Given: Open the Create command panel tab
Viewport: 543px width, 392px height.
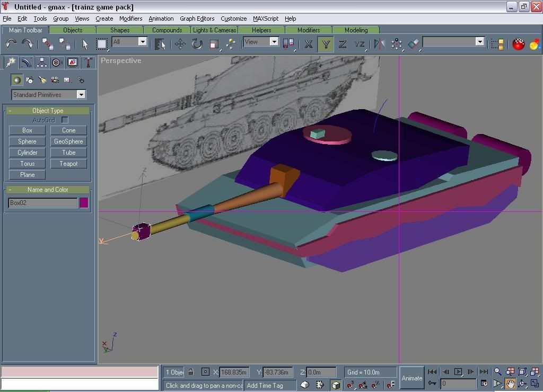Looking at the screenshot, I should click(x=11, y=63).
